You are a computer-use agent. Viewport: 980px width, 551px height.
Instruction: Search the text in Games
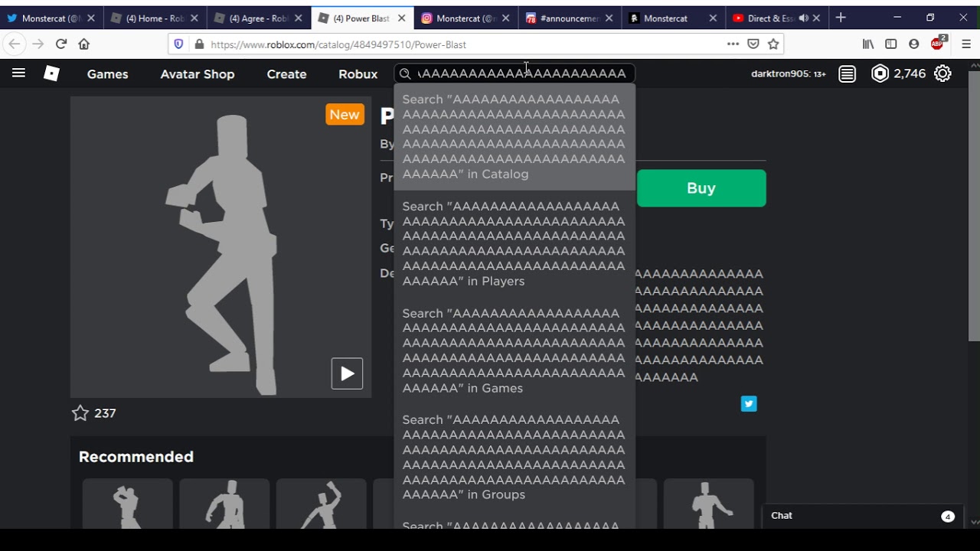click(x=514, y=351)
